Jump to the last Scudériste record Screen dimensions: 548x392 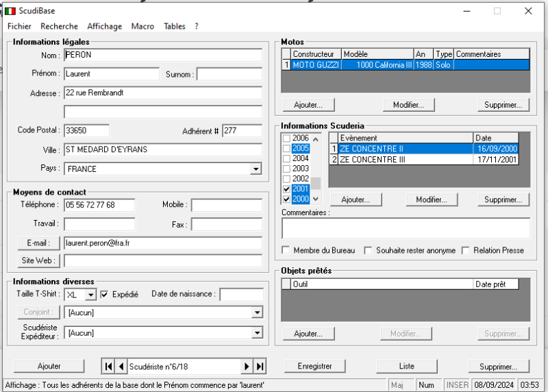point(260,367)
